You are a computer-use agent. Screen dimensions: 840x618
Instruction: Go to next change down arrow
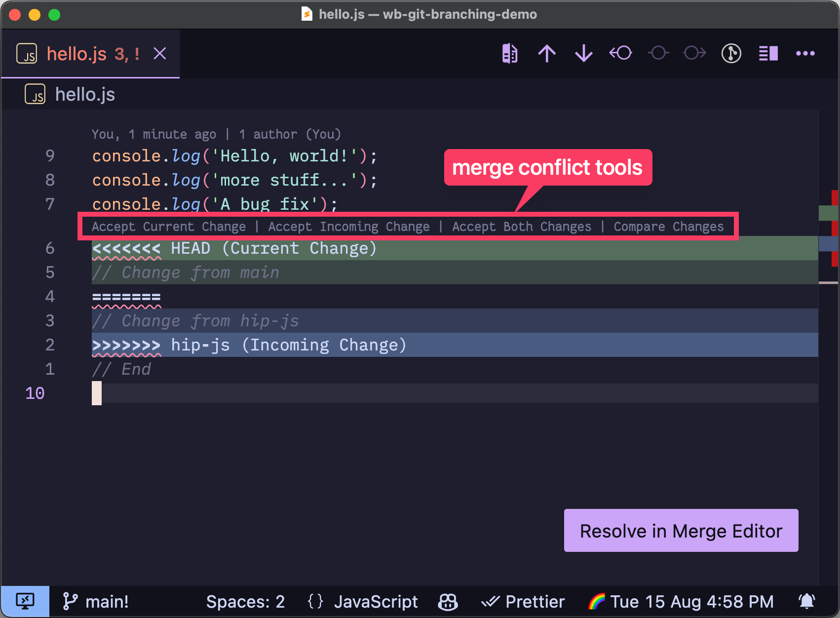coord(584,53)
